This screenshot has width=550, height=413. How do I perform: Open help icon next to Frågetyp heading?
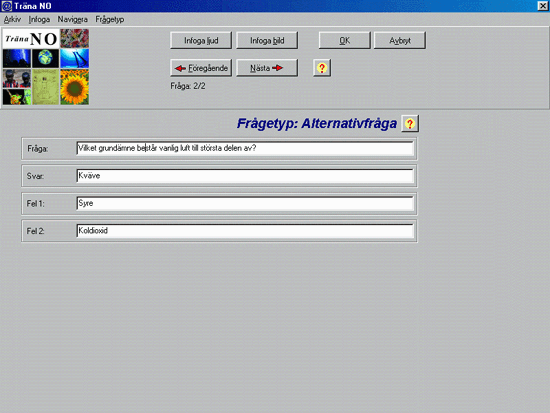coord(410,124)
